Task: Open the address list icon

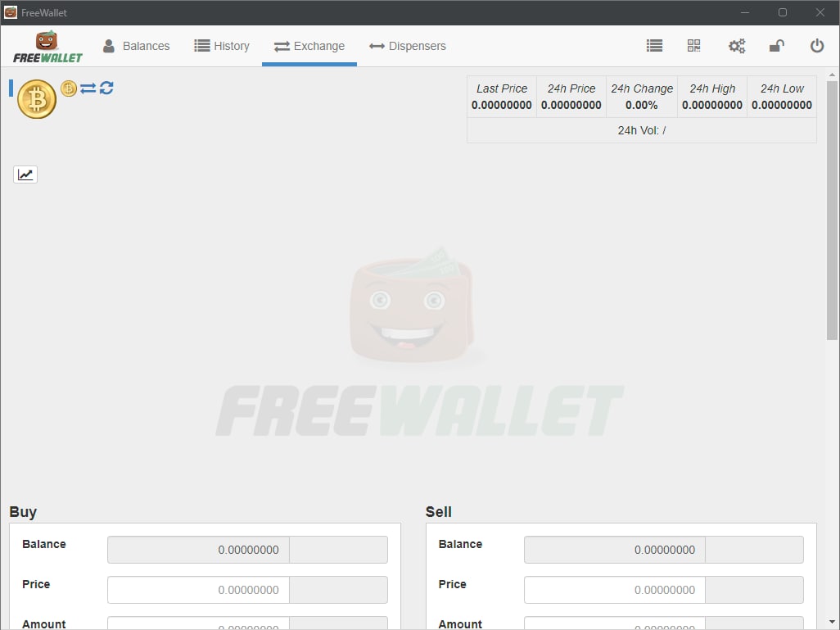Action: pyautogui.click(x=654, y=46)
